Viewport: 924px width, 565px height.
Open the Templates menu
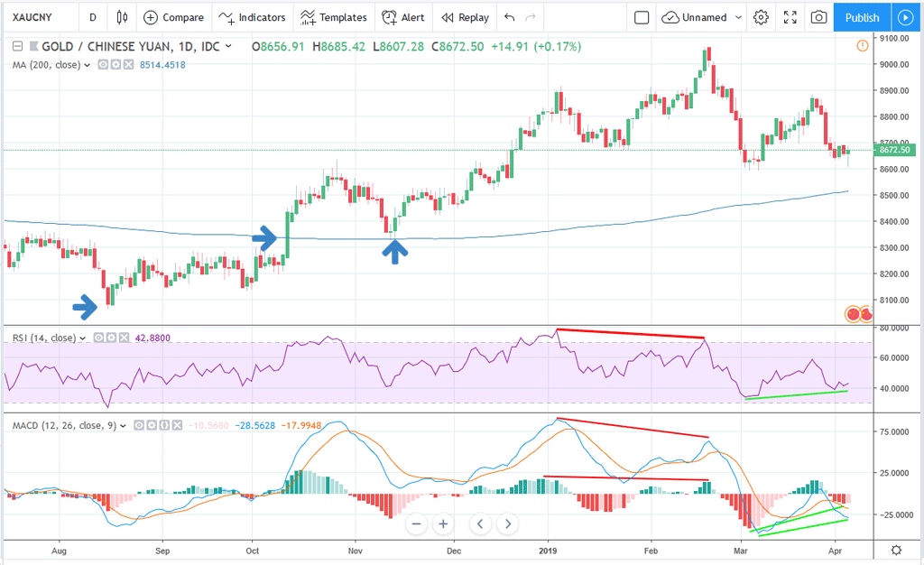click(334, 17)
